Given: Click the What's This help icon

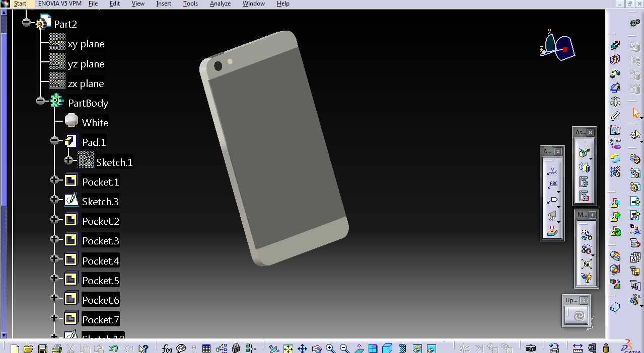Looking at the screenshot, I should click(x=143, y=348).
